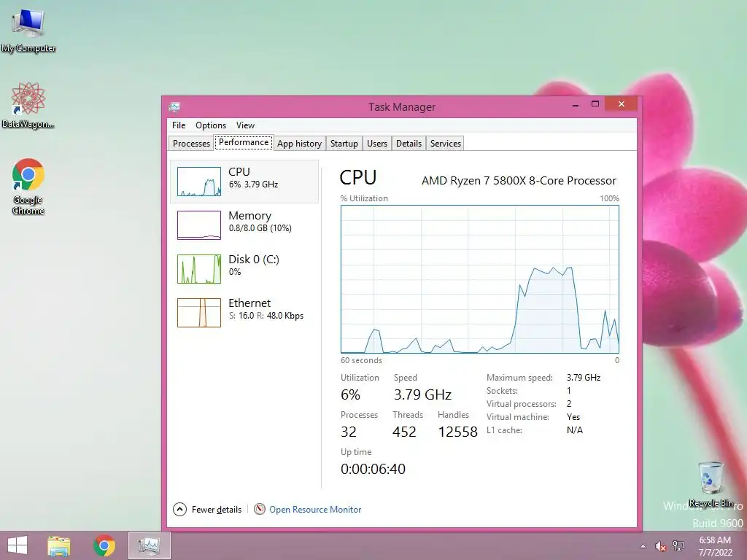Viewport: 747px width, 560px height.
Task: Open the My Computer desktop icon
Action: 28,29
